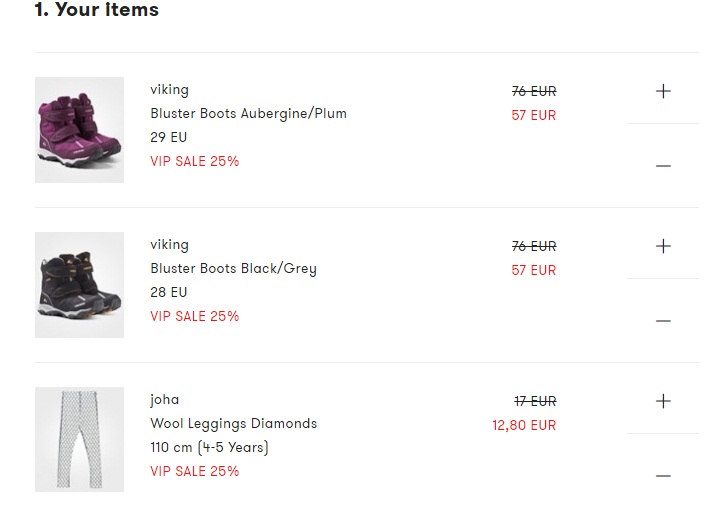This screenshot has width=712, height=514.
Task: Click the 1. Your items heading
Action: (x=96, y=10)
